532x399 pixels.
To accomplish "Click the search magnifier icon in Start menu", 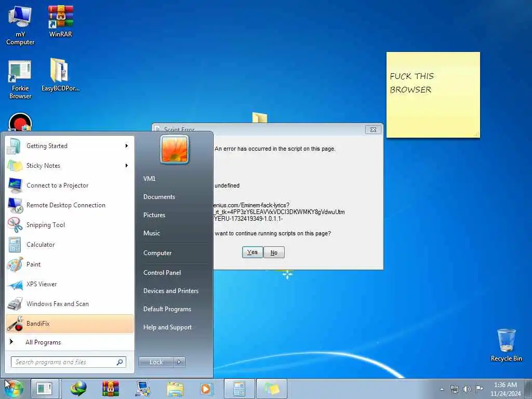I will click(x=120, y=362).
